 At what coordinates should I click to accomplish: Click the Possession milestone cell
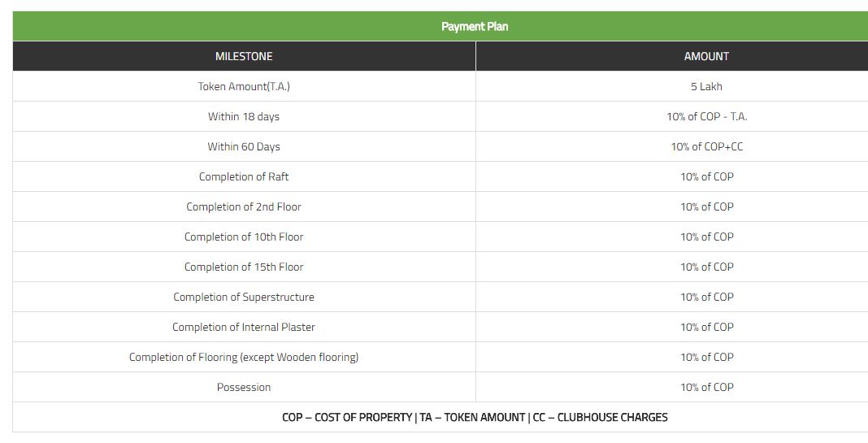click(244, 387)
